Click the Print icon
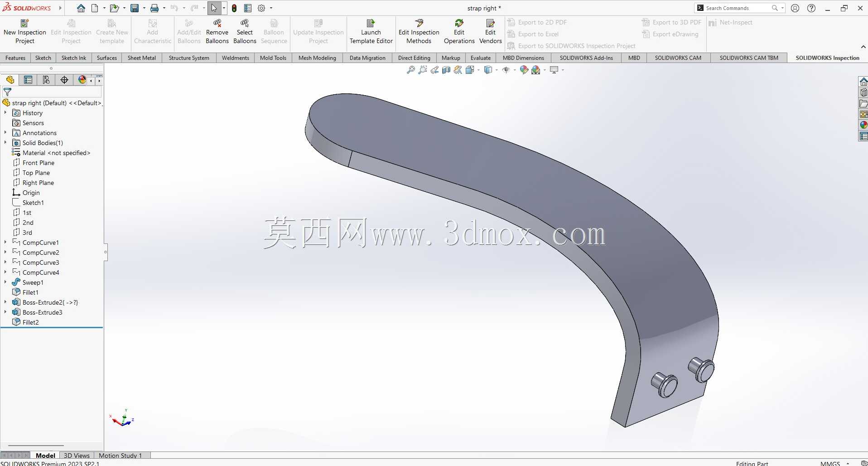 pyautogui.click(x=154, y=8)
